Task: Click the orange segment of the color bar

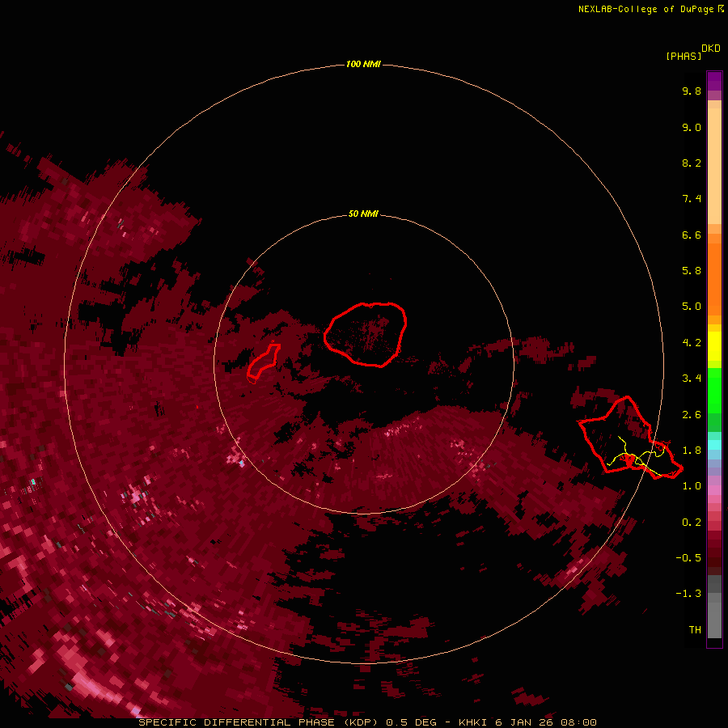Action: 714,278
